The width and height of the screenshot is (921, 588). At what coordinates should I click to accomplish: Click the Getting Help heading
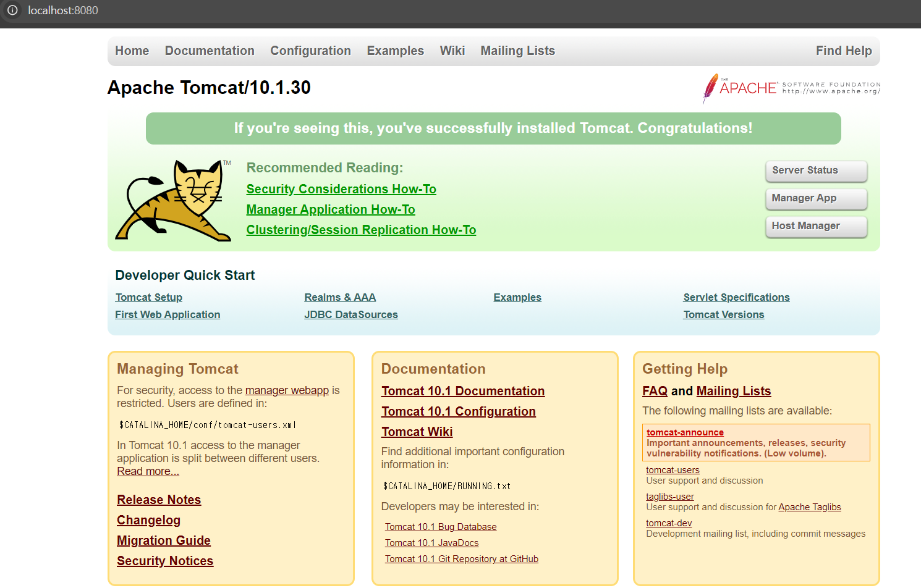point(685,369)
